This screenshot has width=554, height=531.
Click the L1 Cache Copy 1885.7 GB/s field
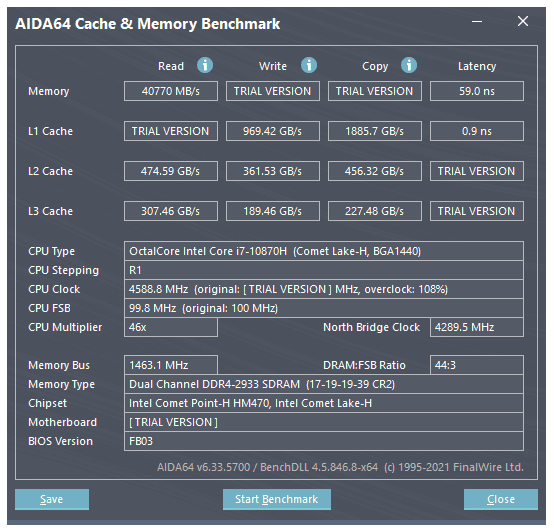(x=375, y=131)
